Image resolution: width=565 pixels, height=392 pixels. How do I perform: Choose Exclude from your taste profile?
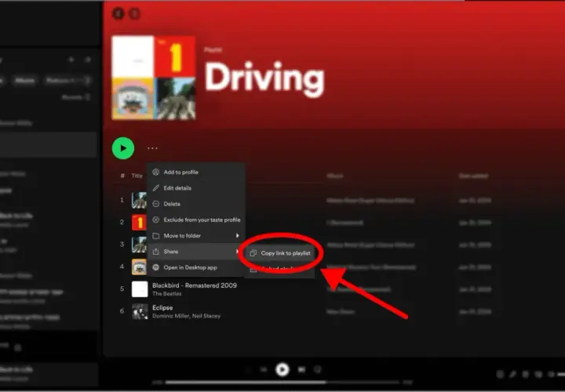pos(202,220)
